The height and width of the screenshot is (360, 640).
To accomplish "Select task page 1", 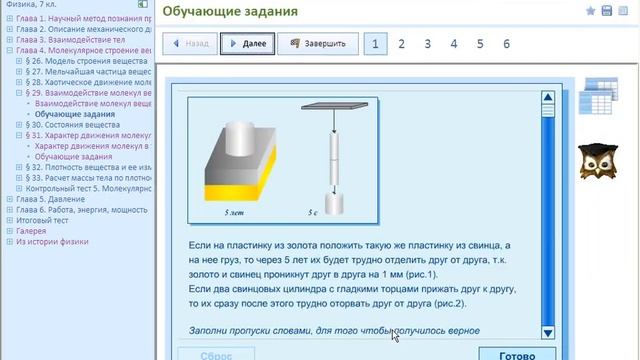I will [375, 44].
